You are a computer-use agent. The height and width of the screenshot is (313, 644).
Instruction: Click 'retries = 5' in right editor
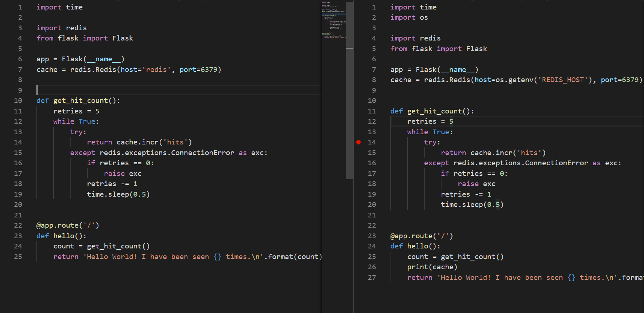[x=430, y=121]
